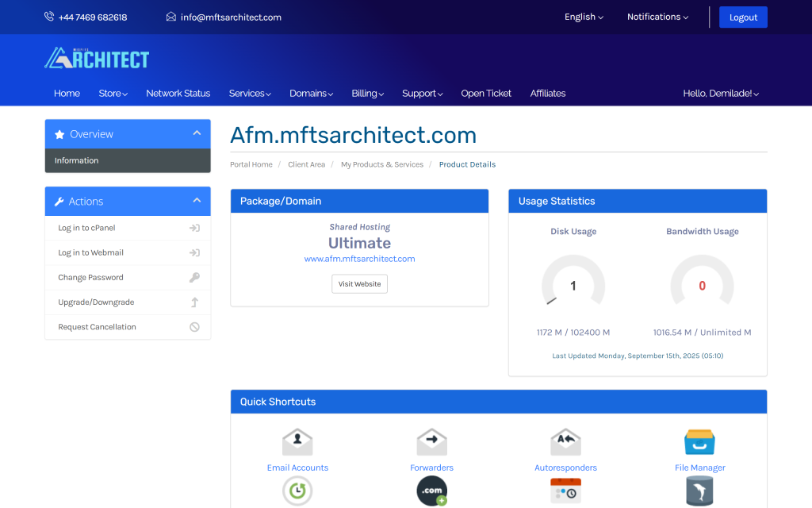Click the Request Cancellation ban icon
The image size is (812, 508).
point(194,327)
